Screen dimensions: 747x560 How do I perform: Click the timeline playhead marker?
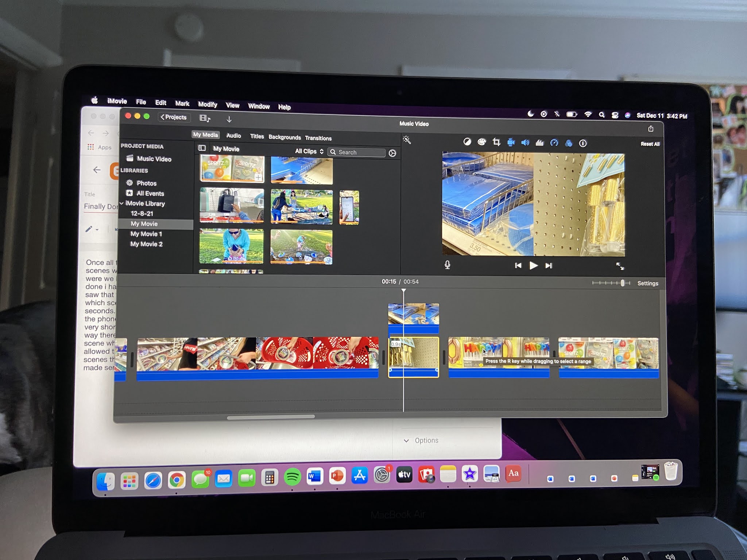coord(403,291)
